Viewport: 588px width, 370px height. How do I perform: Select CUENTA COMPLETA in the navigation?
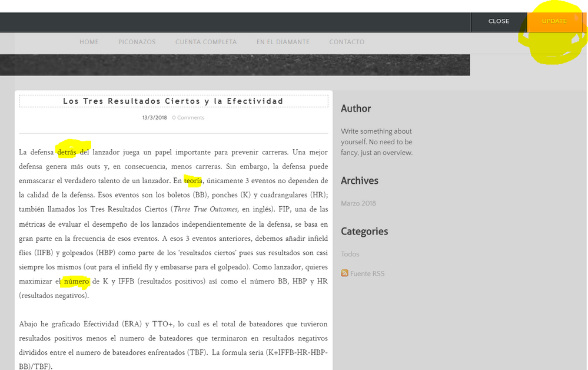[x=206, y=42]
